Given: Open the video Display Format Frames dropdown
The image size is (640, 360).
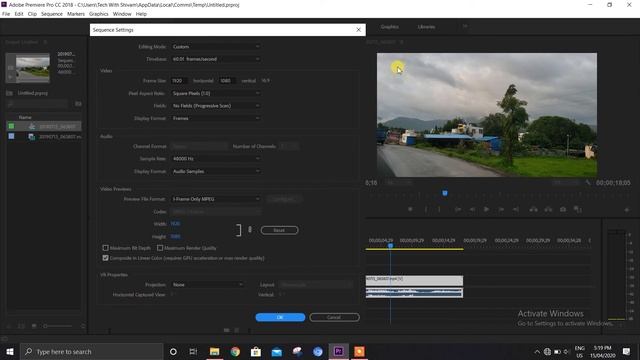Looking at the screenshot, I should pyautogui.click(x=216, y=118).
